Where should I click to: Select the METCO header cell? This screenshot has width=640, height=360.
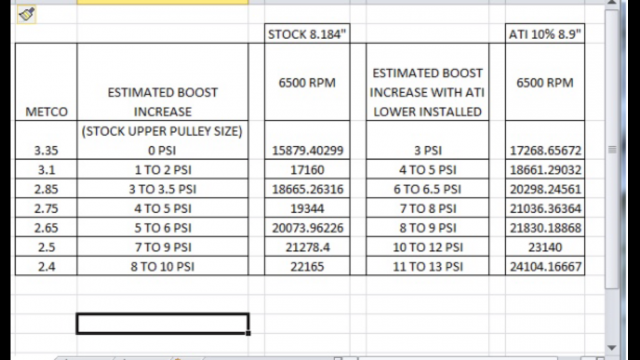tap(46, 82)
